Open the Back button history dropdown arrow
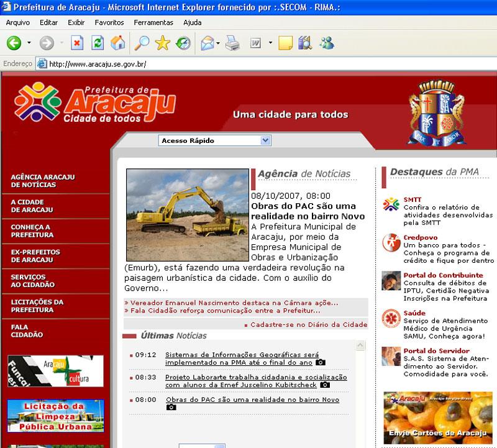The height and width of the screenshot is (448, 497). [29, 43]
